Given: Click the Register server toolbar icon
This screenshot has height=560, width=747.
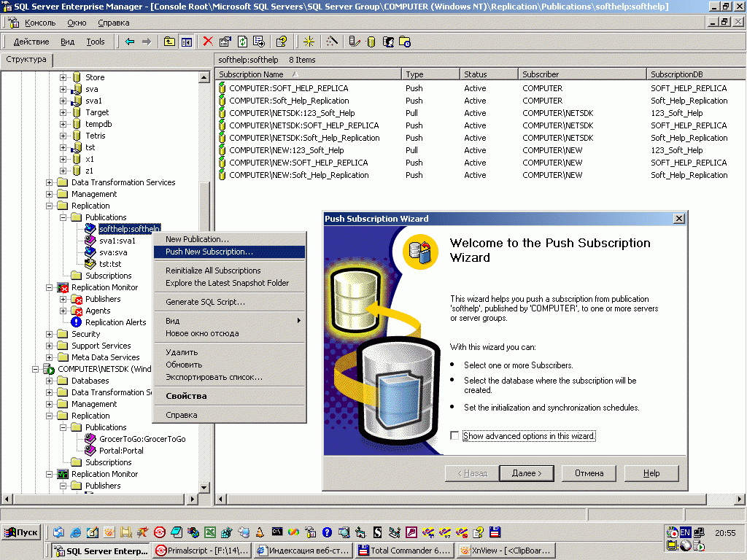Looking at the screenshot, I should click(354, 42).
